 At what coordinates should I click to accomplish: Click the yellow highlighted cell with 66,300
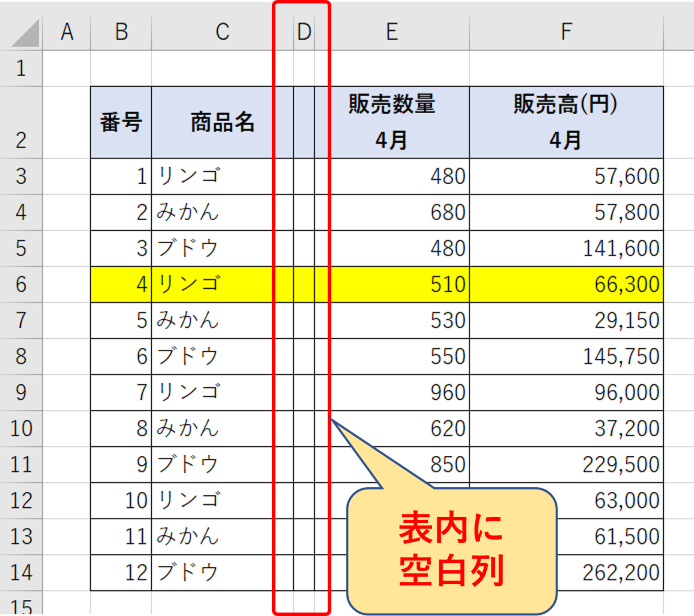click(566, 284)
